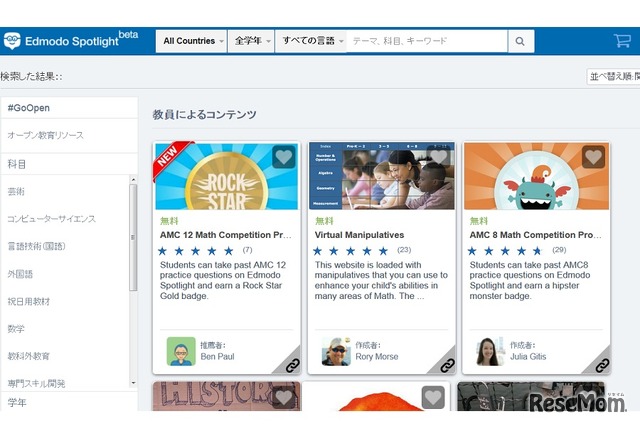The height and width of the screenshot is (426, 640).
Task: Click the Edmodo owl logo icon
Action: click(12, 41)
